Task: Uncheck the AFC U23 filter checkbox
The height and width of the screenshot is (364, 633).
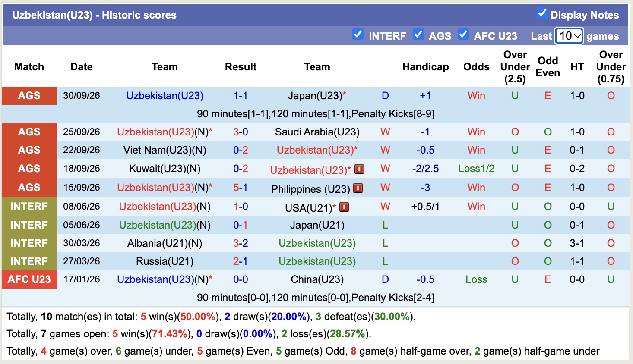Action: (463, 34)
